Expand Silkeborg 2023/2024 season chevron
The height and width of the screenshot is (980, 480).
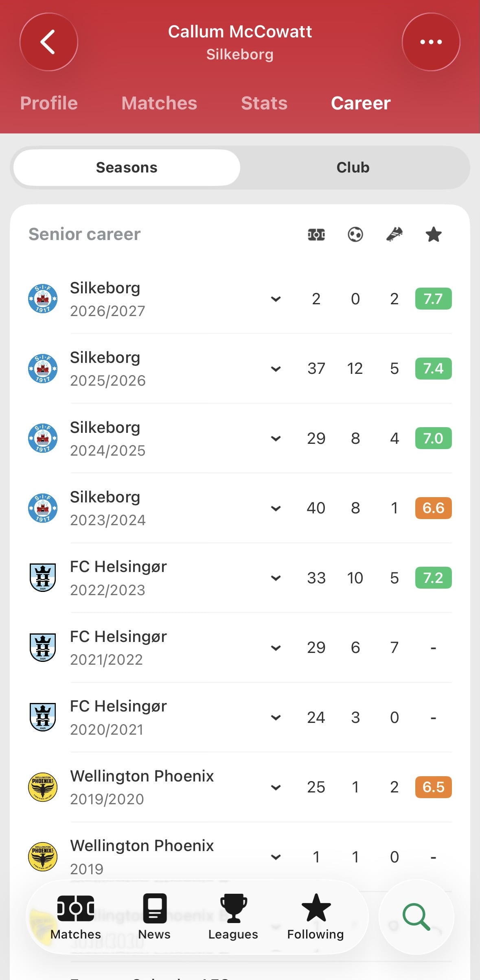(x=276, y=509)
